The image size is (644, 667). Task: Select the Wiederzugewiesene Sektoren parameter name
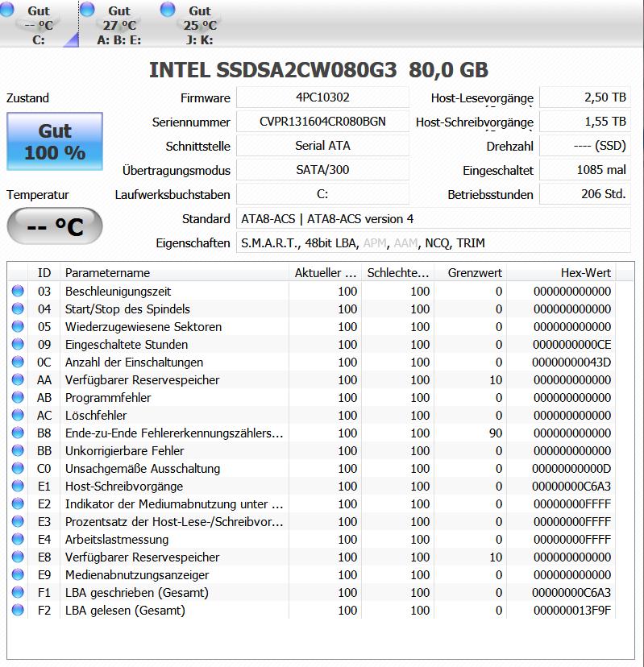coord(143,327)
